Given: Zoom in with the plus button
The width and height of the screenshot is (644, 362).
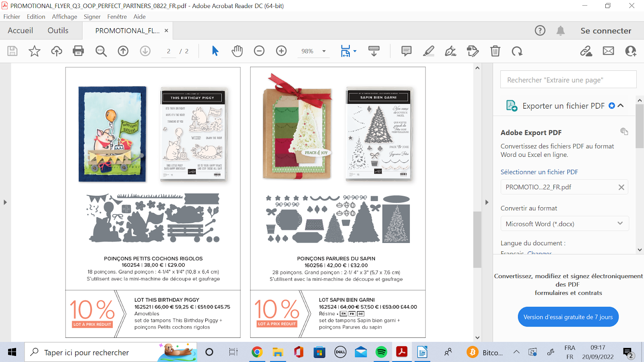Looking at the screenshot, I should pyautogui.click(x=281, y=51).
